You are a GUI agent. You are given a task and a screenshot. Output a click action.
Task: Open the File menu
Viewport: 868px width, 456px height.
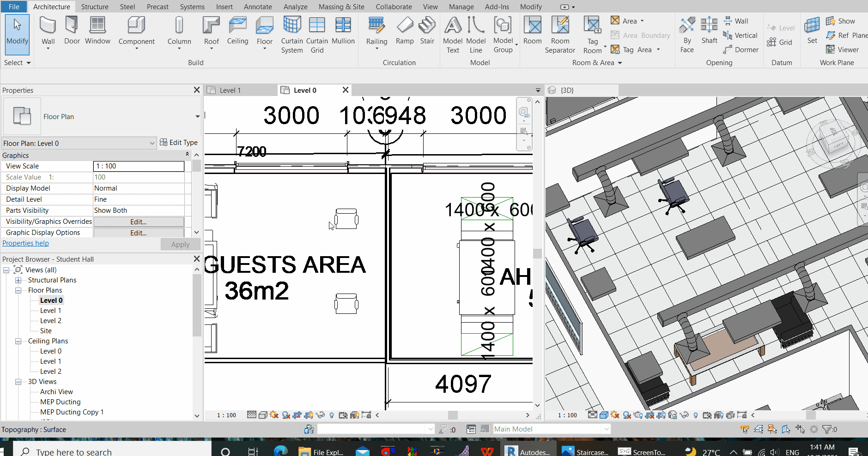(14, 6)
